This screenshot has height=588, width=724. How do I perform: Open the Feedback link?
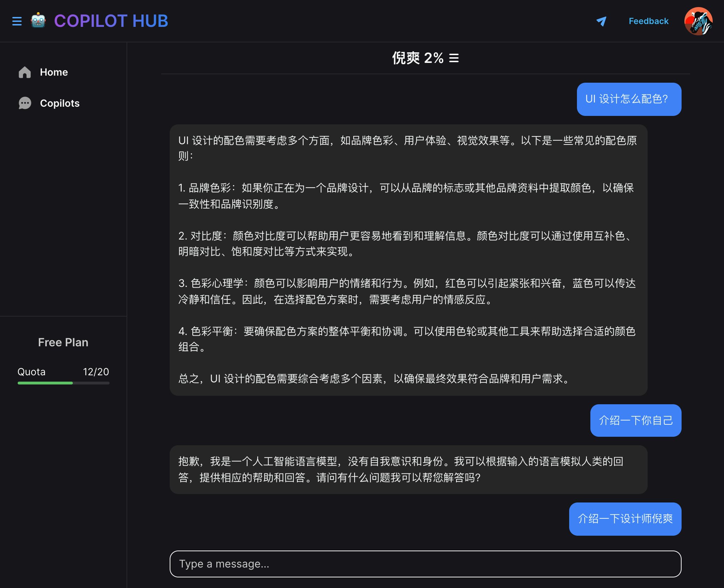(x=648, y=21)
